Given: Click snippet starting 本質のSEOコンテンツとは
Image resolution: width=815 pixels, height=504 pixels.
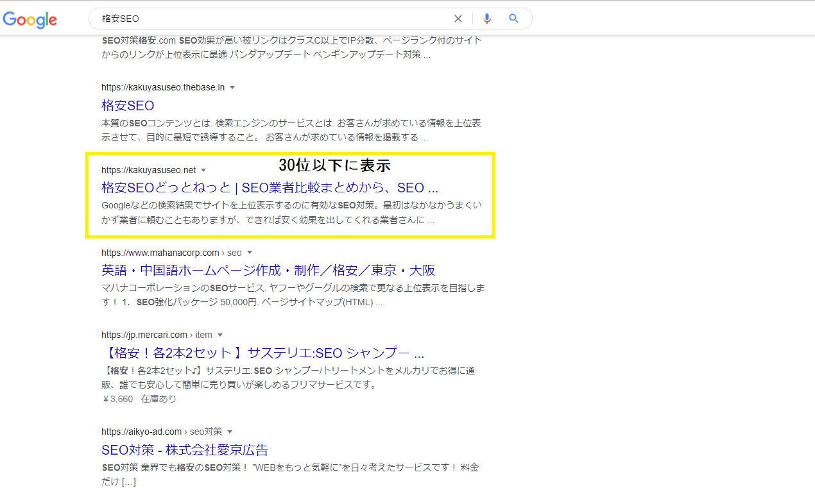Looking at the screenshot, I should coord(291,130).
